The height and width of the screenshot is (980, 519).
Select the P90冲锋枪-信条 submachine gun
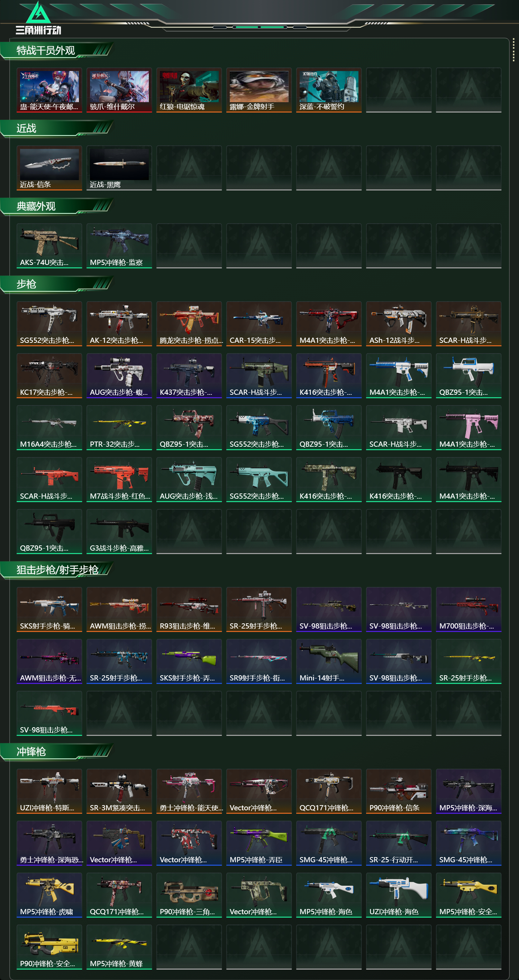coord(399,792)
